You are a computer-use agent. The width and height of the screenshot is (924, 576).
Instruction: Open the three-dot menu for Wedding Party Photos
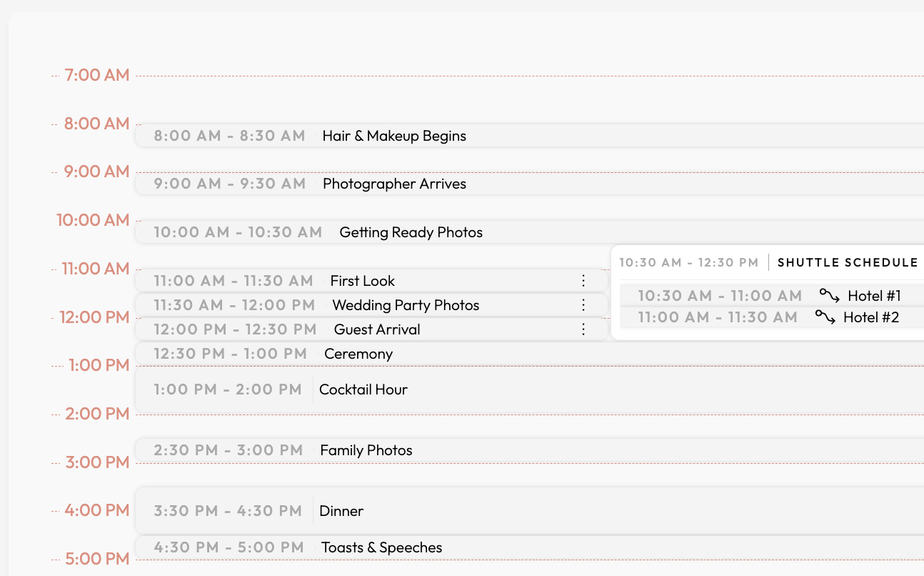point(583,305)
